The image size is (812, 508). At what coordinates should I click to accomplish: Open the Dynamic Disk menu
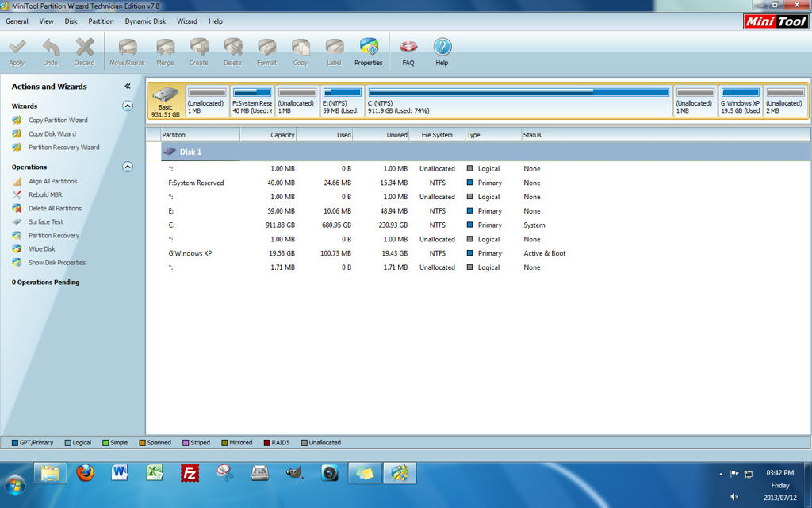tap(146, 21)
